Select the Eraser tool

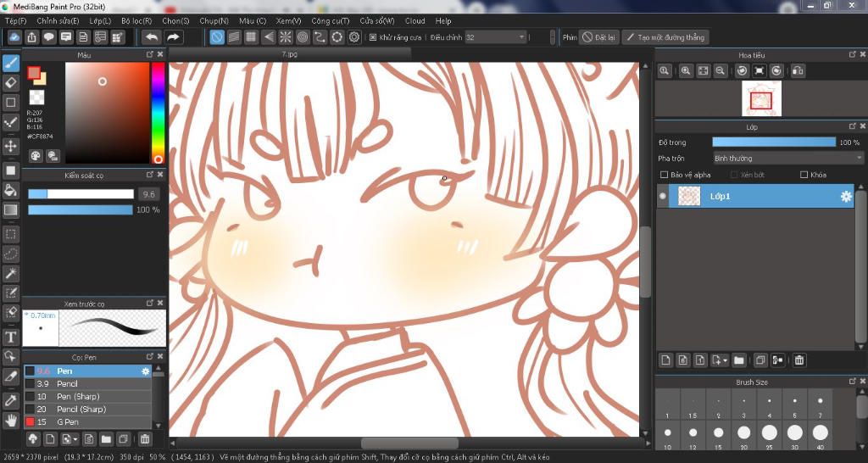click(x=10, y=83)
